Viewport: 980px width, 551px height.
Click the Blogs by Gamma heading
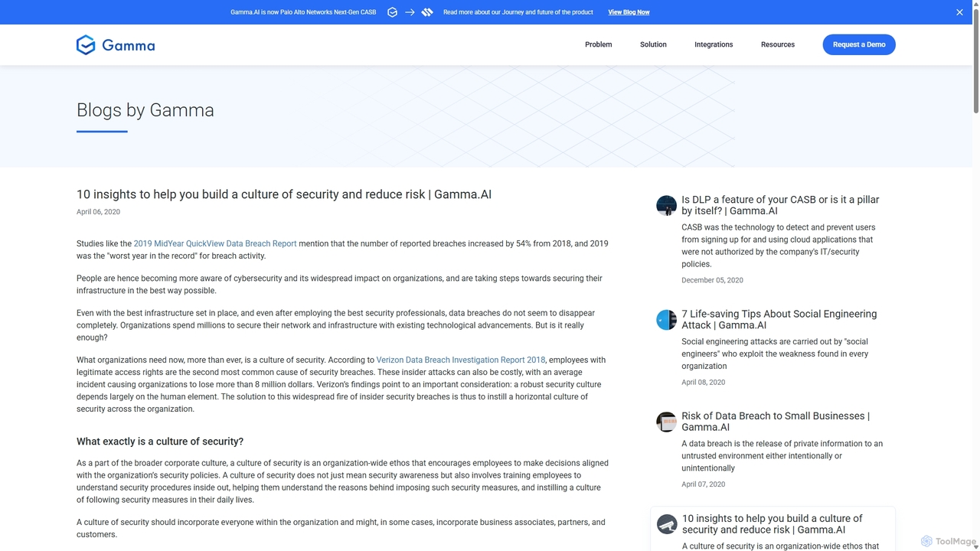point(145,110)
